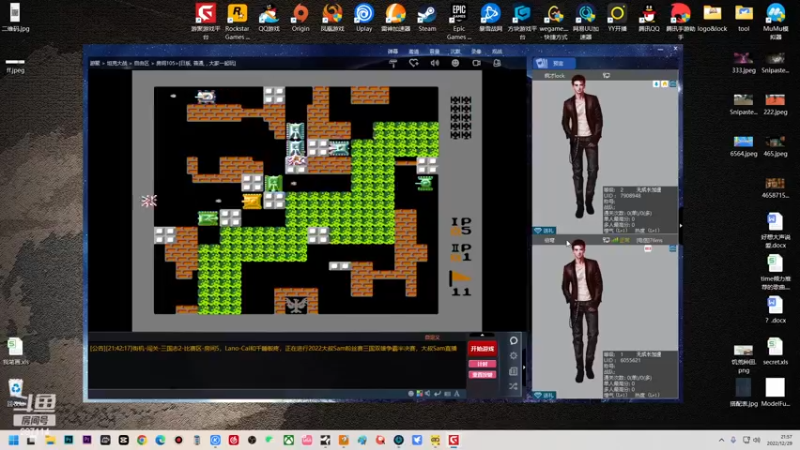800x450 pixels.
Task: Click the gift button under top player avatar
Action: 544,231
